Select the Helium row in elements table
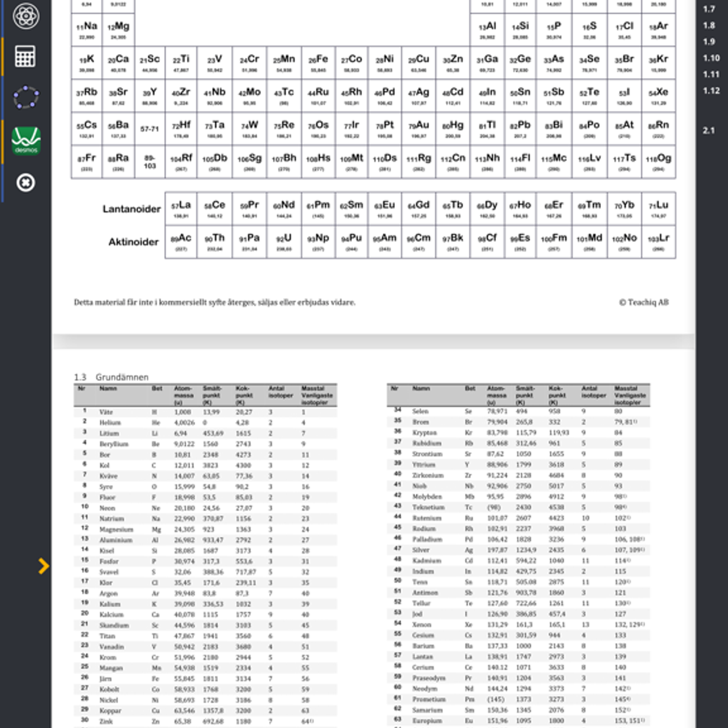The image size is (728, 728). pyautogui.click(x=206, y=423)
